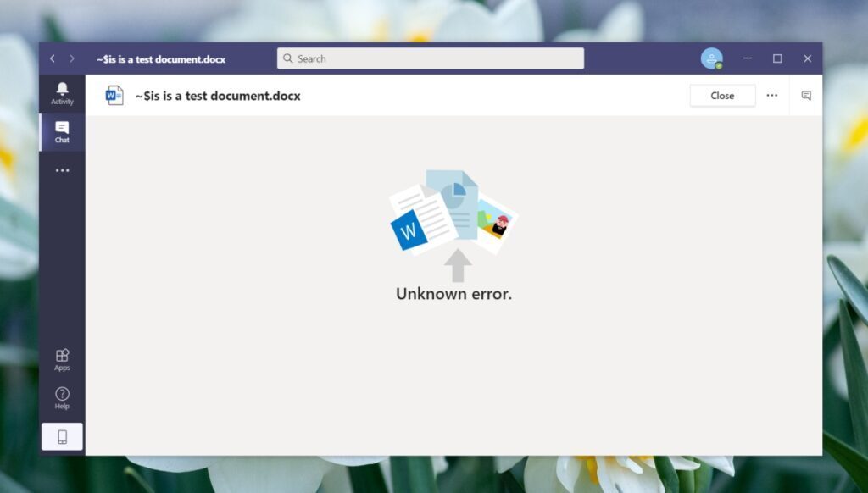Image resolution: width=868 pixels, height=493 pixels.
Task: Click the Chat tab label in the sidebar
Action: (x=62, y=140)
